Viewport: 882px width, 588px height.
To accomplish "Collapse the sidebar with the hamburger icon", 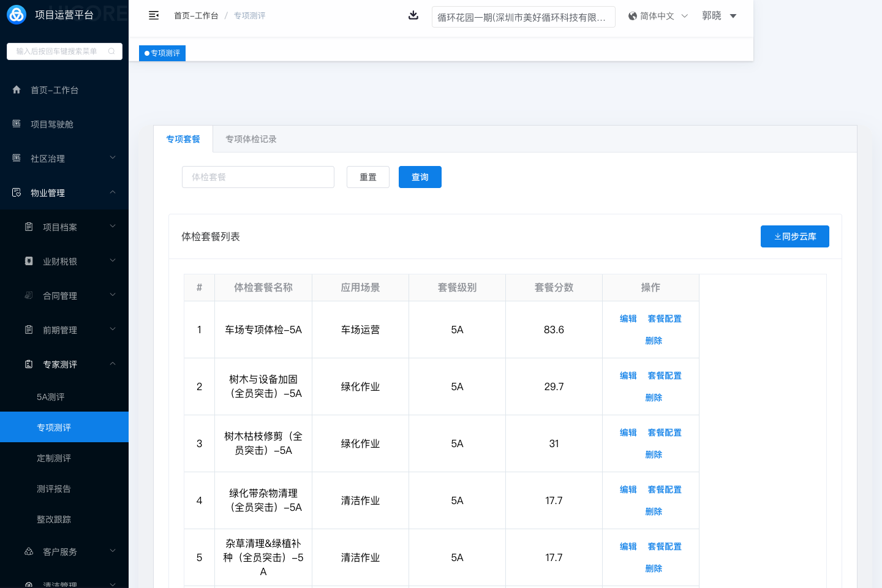I will [154, 15].
